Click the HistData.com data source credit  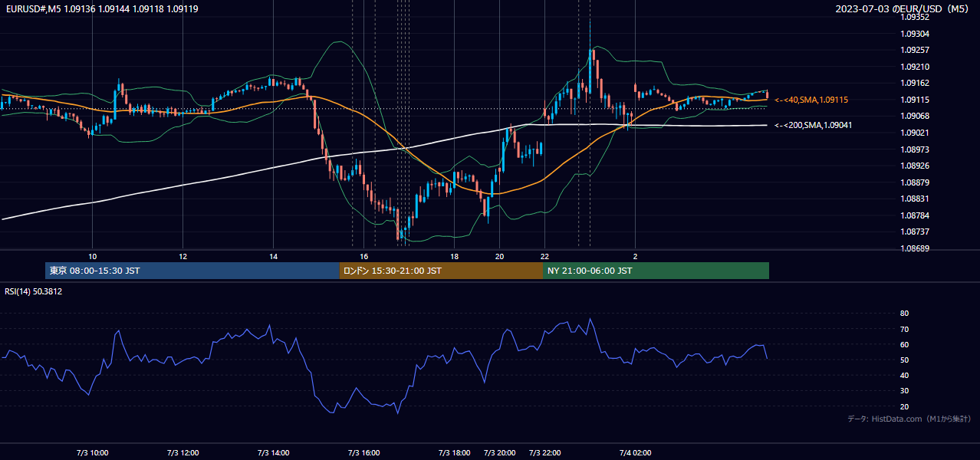tap(909, 419)
